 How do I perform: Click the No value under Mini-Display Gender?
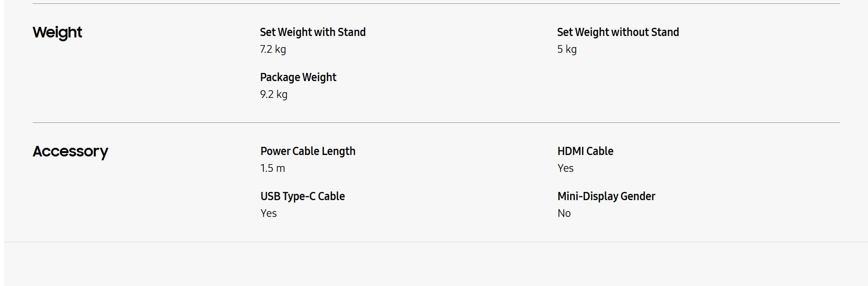click(x=564, y=214)
